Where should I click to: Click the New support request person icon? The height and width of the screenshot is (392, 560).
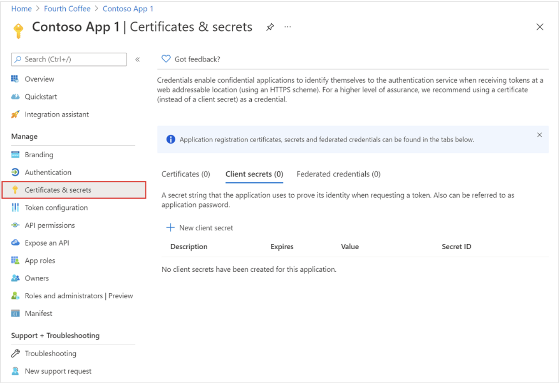[x=15, y=371]
